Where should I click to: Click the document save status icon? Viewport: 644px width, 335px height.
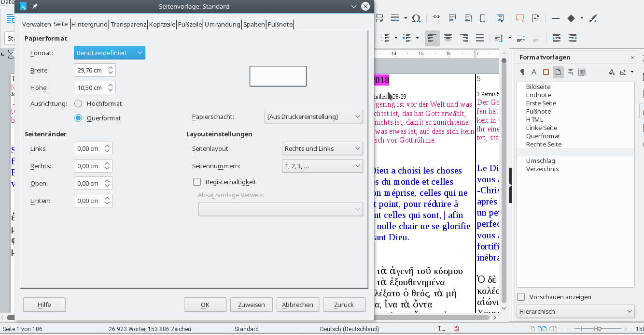pyautogui.click(x=456, y=329)
